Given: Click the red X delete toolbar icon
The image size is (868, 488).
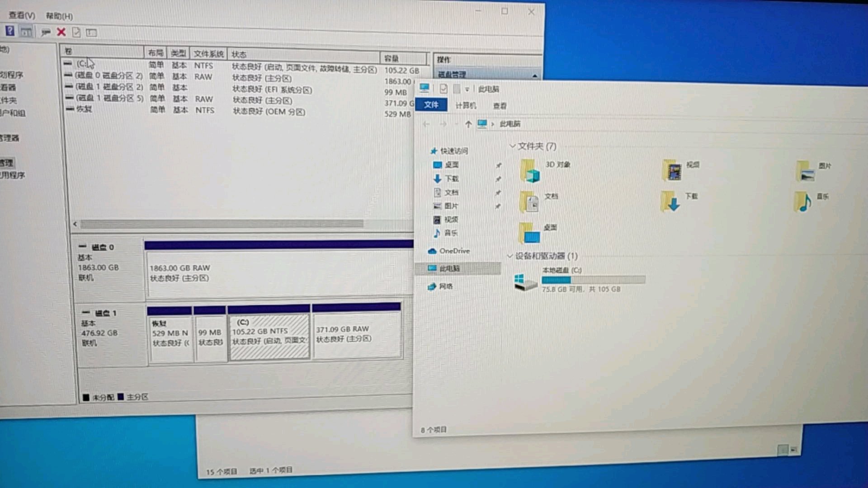Looking at the screenshot, I should [x=61, y=32].
